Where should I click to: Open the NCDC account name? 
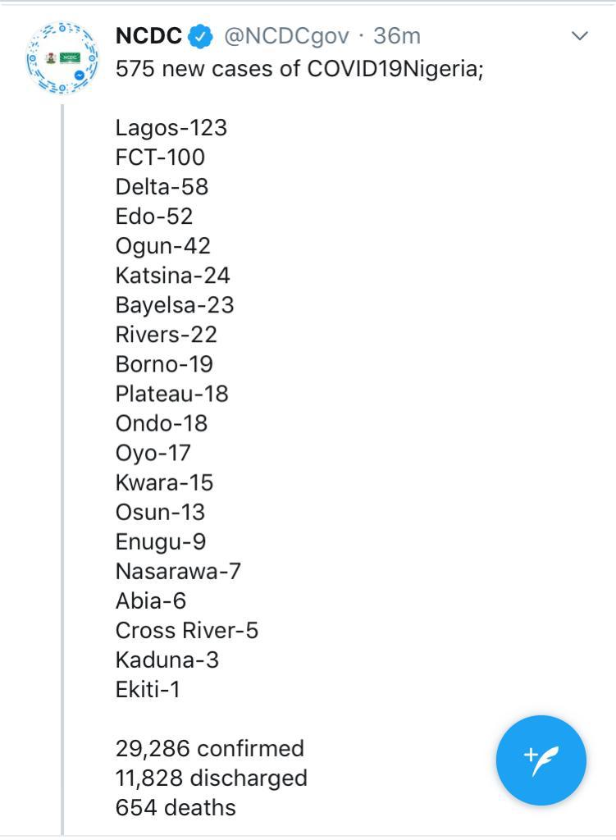click(x=149, y=36)
